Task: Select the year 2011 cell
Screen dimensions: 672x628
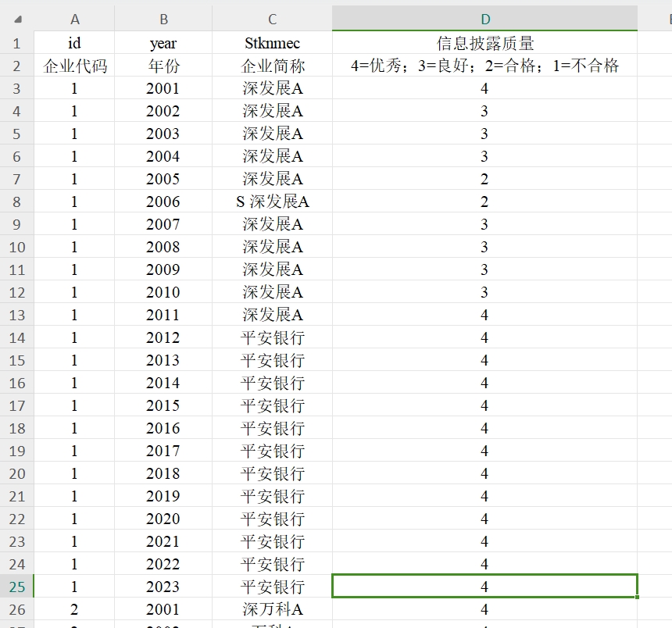Action: (x=163, y=315)
